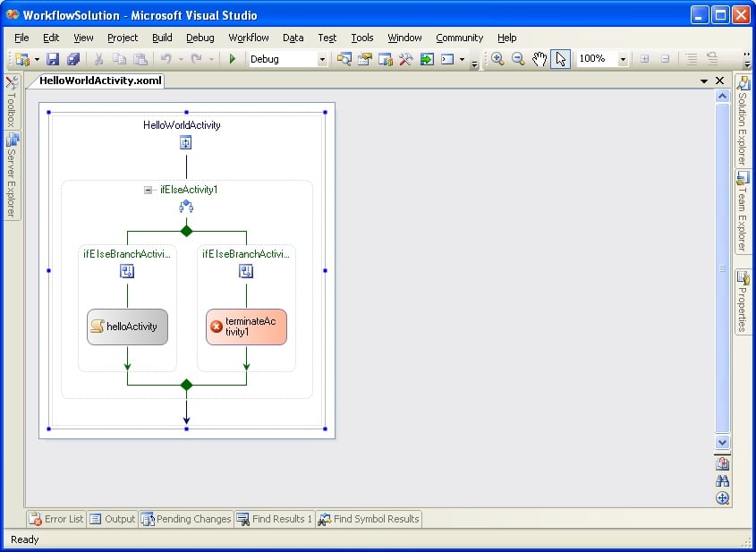The width and height of the screenshot is (756, 552).
Task: Open the Debug configuration dropdown
Action: [x=322, y=59]
